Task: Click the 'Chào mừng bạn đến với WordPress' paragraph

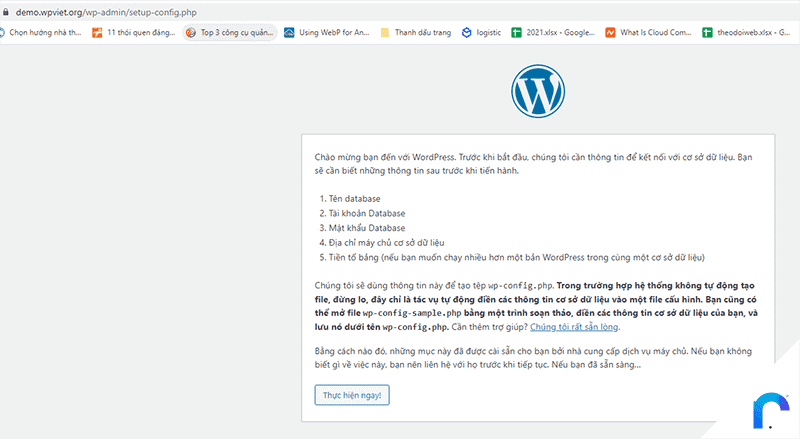Action: click(533, 164)
